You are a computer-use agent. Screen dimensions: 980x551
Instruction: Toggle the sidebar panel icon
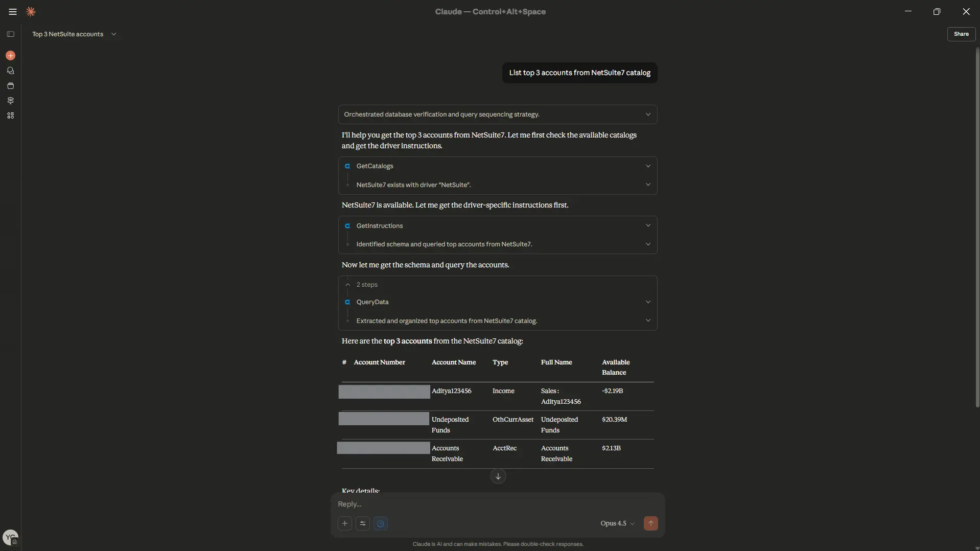tap(10, 34)
